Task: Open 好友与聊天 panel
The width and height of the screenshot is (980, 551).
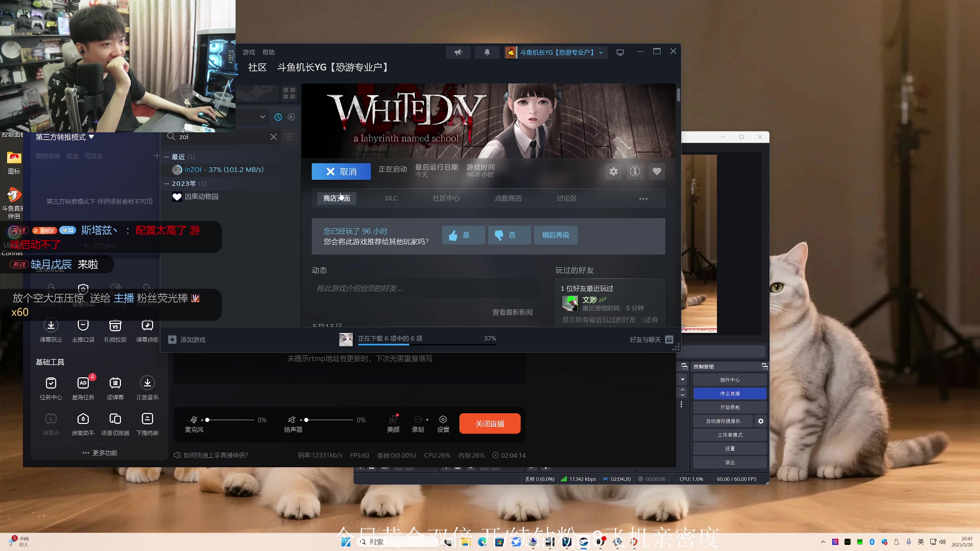Action: click(652, 340)
